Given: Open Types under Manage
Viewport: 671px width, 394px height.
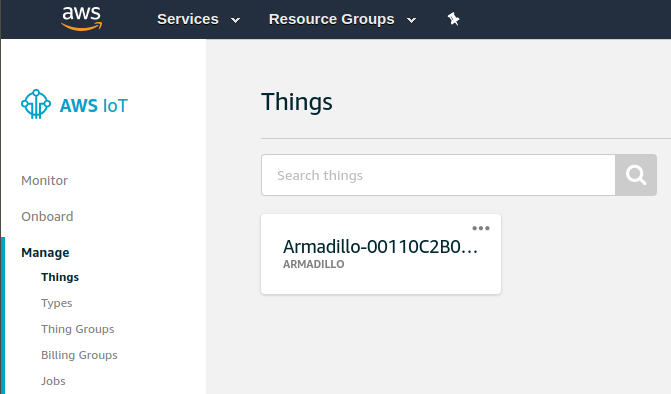Looking at the screenshot, I should 56,303.
